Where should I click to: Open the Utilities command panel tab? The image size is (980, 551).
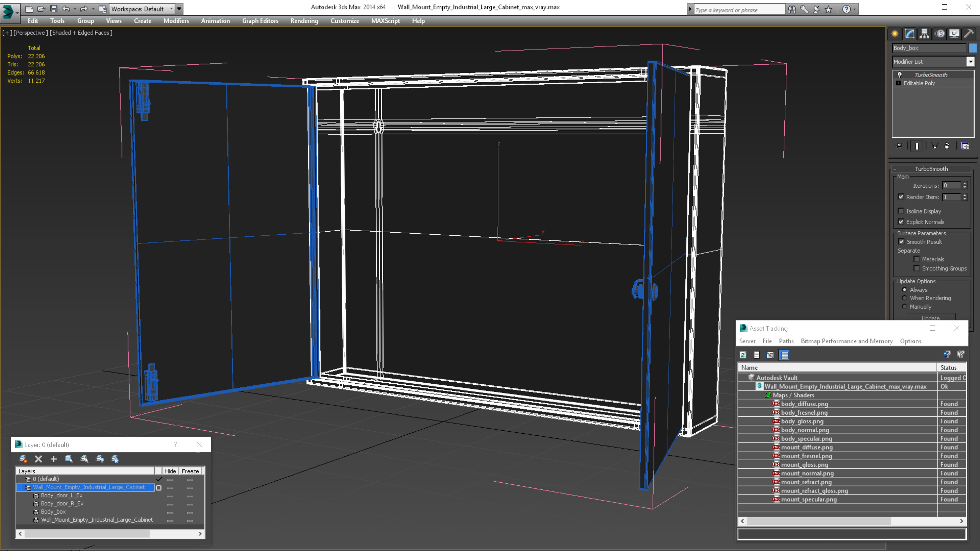pos(969,34)
